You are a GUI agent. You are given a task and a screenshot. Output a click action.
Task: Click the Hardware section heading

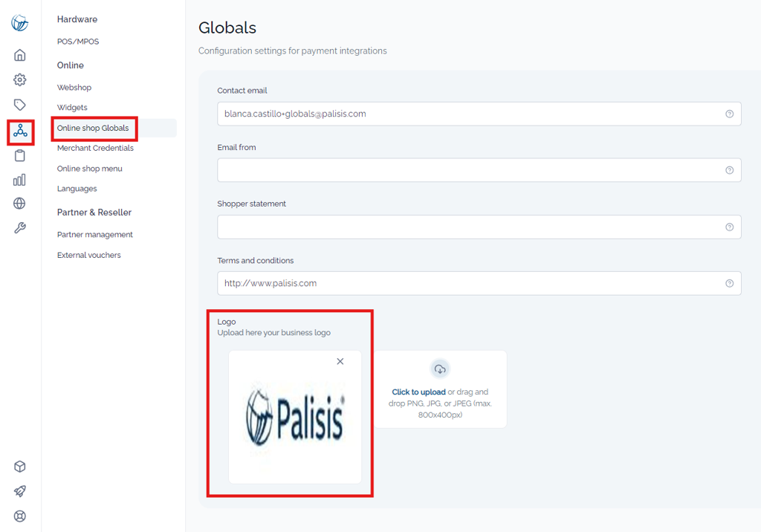coord(77,19)
